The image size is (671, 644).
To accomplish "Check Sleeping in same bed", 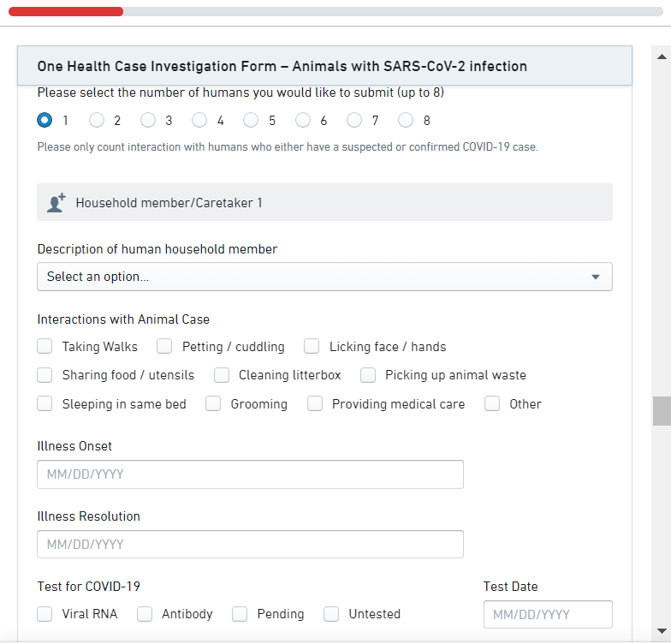I will click(x=45, y=404).
